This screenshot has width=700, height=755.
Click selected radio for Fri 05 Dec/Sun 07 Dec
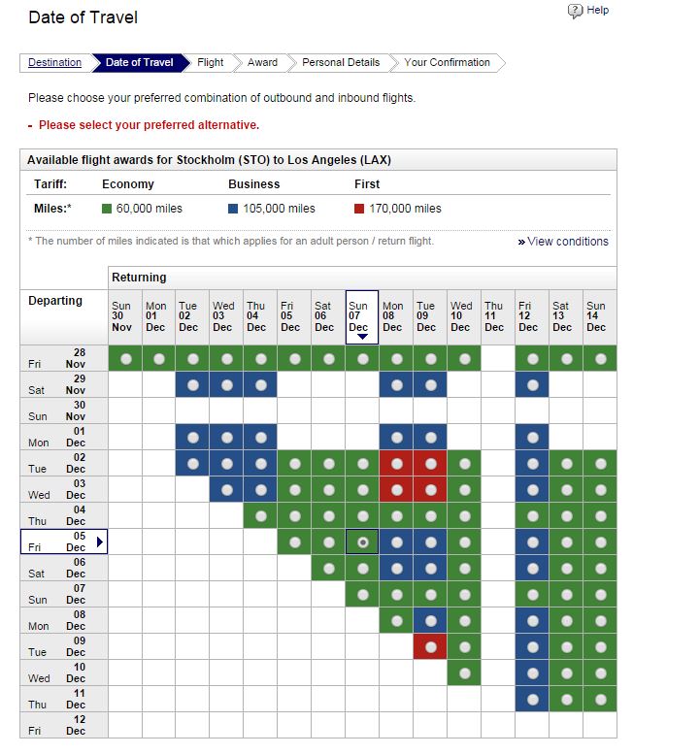pos(363,542)
